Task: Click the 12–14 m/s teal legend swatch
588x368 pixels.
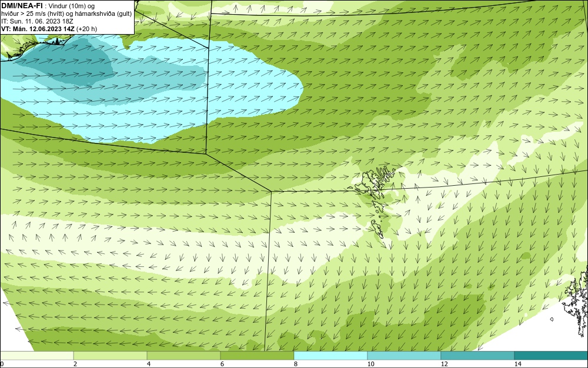Action: click(477, 356)
